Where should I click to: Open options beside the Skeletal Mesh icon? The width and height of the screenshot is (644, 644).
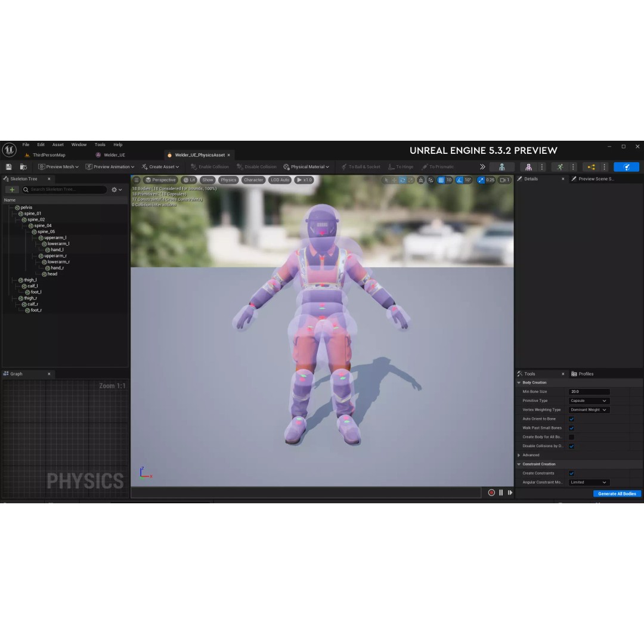coord(542,167)
